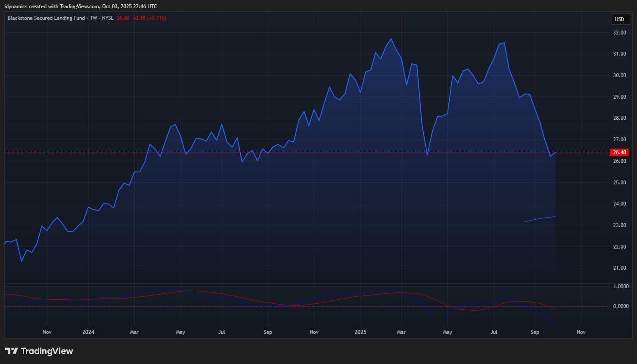This screenshot has height=364, width=637.
Task: Select the 1W interval label
Action: (93, 18)
